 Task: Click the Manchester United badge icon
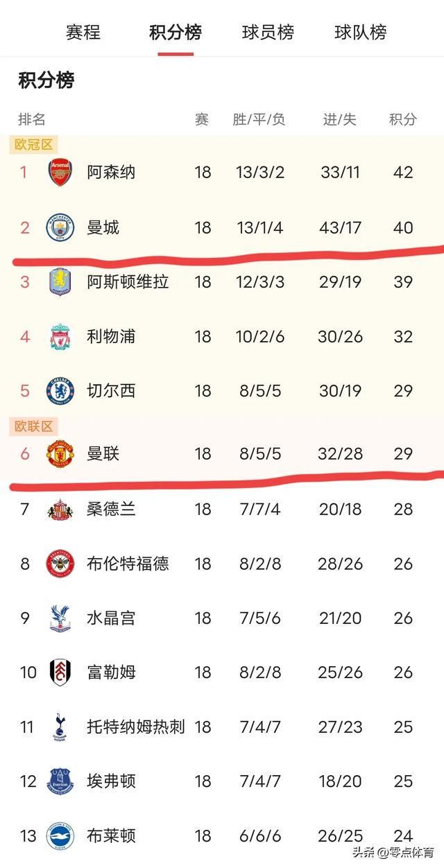(x=61, y=453)
